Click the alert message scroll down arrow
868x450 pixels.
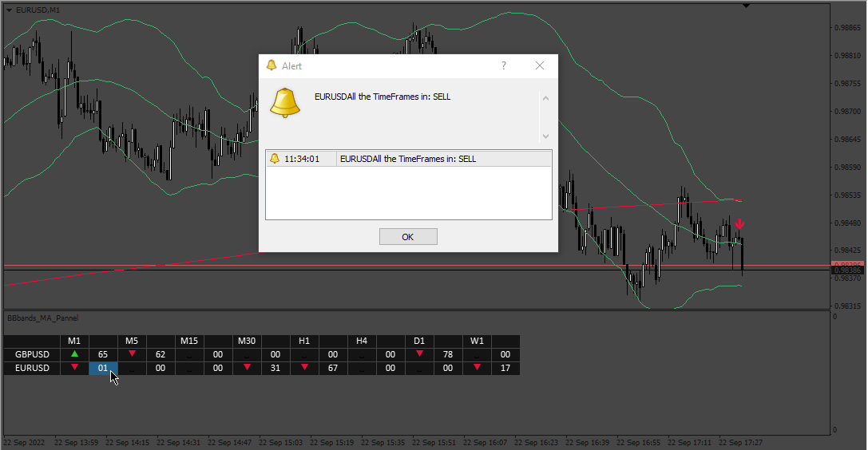coord(545,136)
